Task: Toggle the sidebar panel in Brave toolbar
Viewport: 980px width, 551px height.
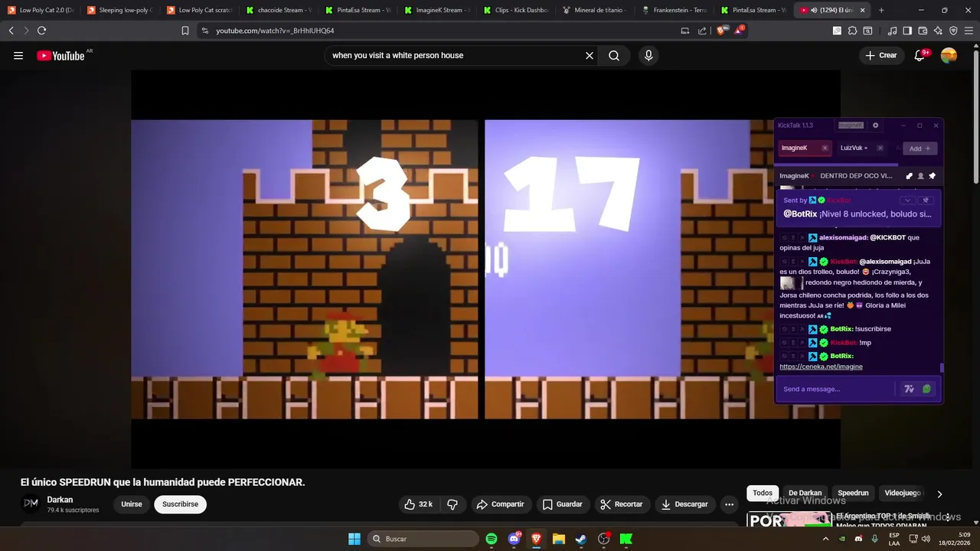Action: pos(907,31)
